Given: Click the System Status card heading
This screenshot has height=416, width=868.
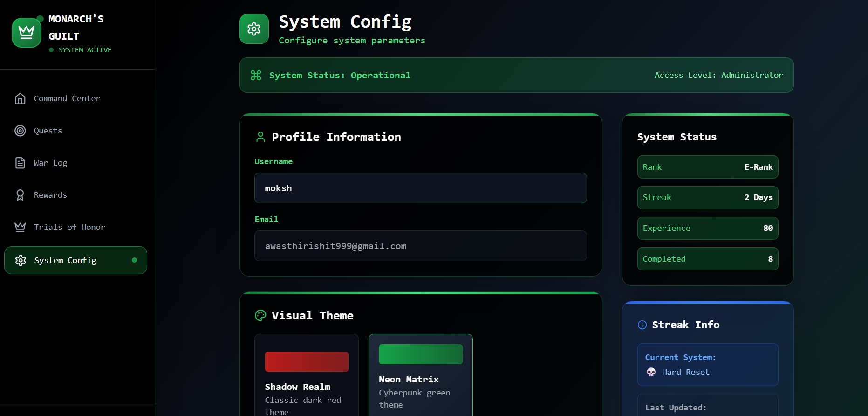Looking at the screenshot, I should pos(677,137).
